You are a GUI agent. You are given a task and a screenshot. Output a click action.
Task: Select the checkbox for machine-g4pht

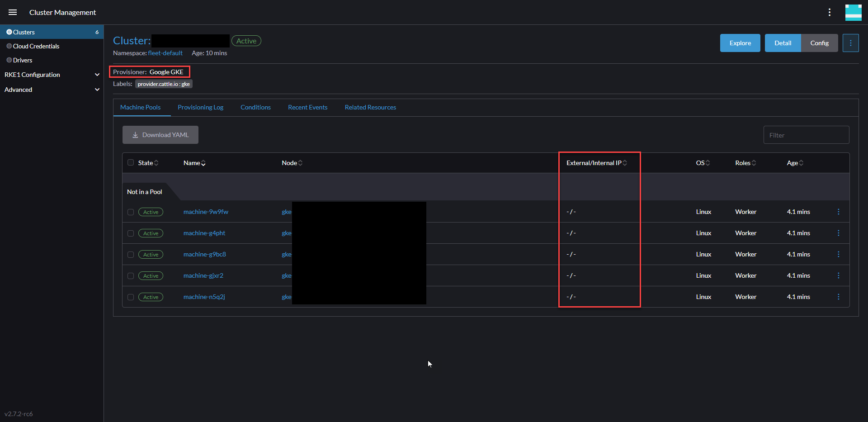pos(130,233)
